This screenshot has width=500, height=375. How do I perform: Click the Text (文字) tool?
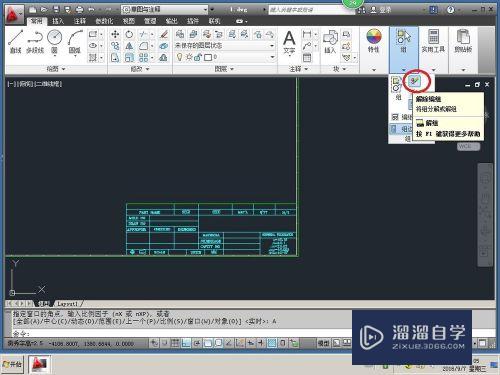(289, 42)
